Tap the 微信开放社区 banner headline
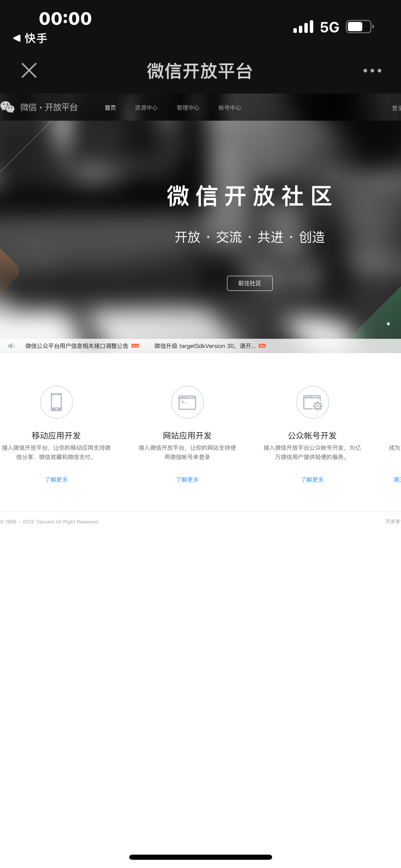This screenshot has width=401, height=868. pyautogui.click(x=250, y=196)
